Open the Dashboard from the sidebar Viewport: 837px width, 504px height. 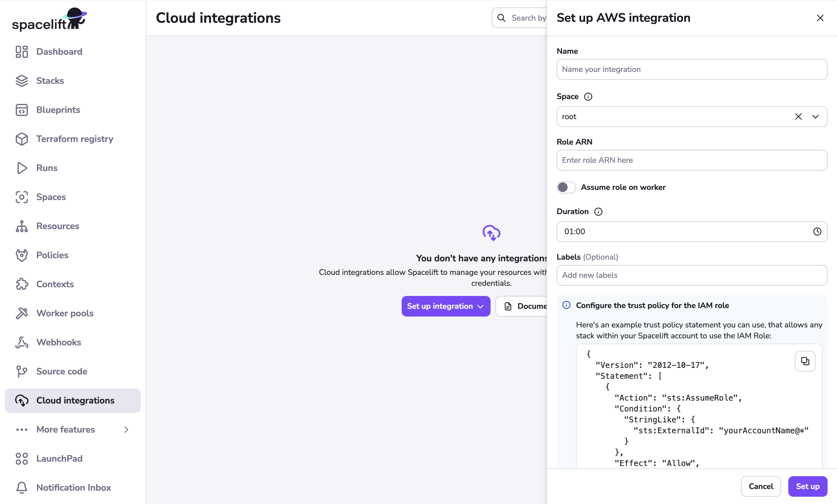59,52
